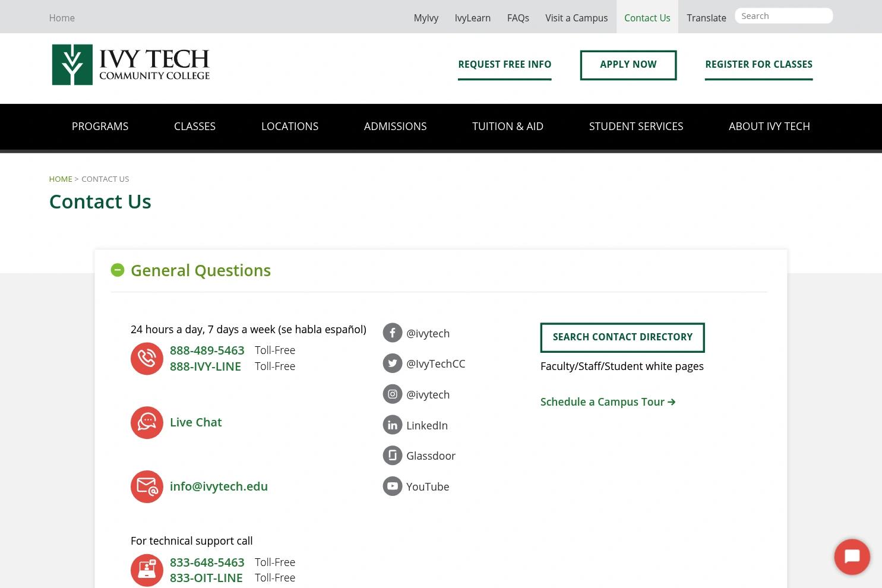Screen dimensions: 882x588
Task: Open the Visit a Campus link
Action: pyautogui.click(x=577, y=18)
